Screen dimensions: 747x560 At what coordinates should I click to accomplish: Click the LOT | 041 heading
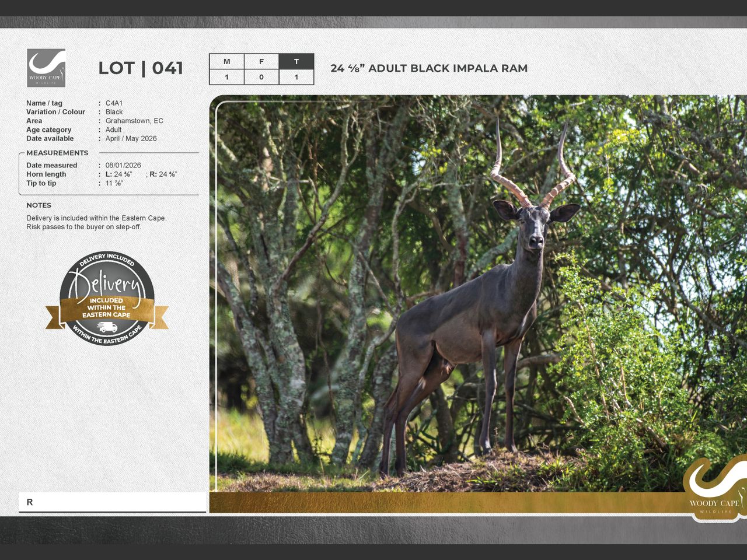click(x=141, y=68)
